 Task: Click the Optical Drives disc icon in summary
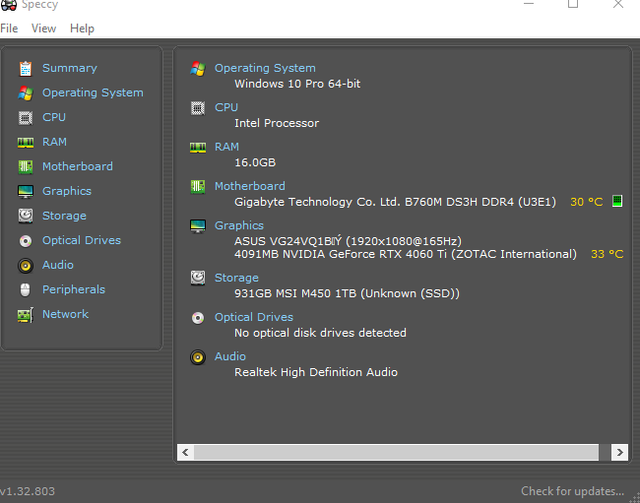(198, 318)
